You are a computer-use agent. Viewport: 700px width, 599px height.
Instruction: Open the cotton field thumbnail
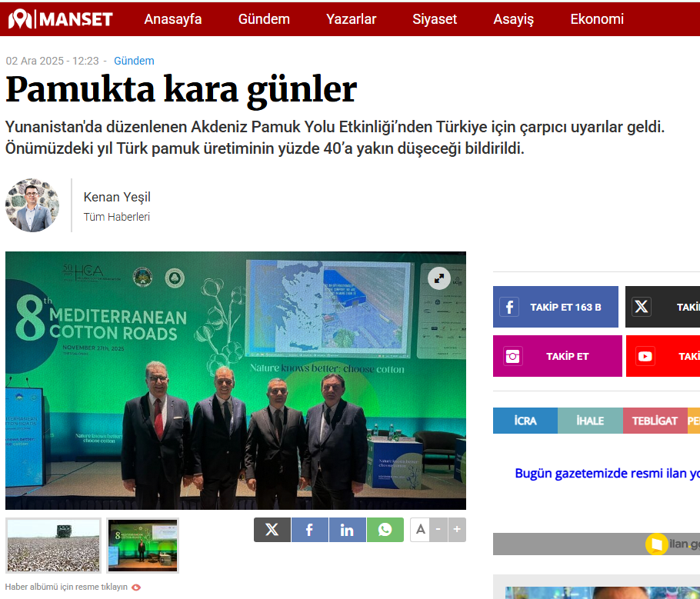54,545
